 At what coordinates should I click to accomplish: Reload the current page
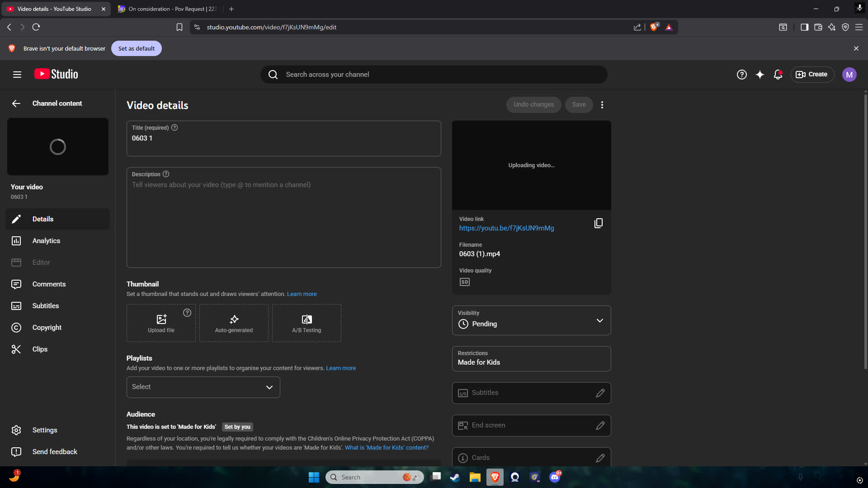click(x=36, y=27)
